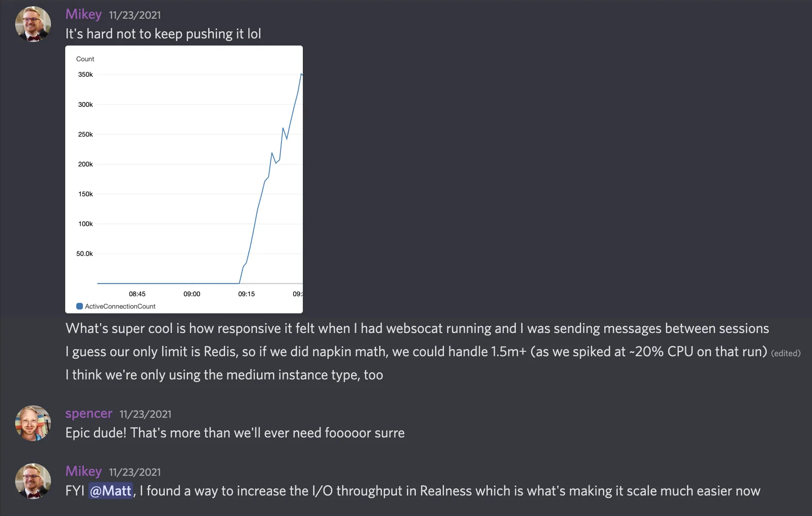
Task: Click the timestamp on spencer's message
Action: 145,414
